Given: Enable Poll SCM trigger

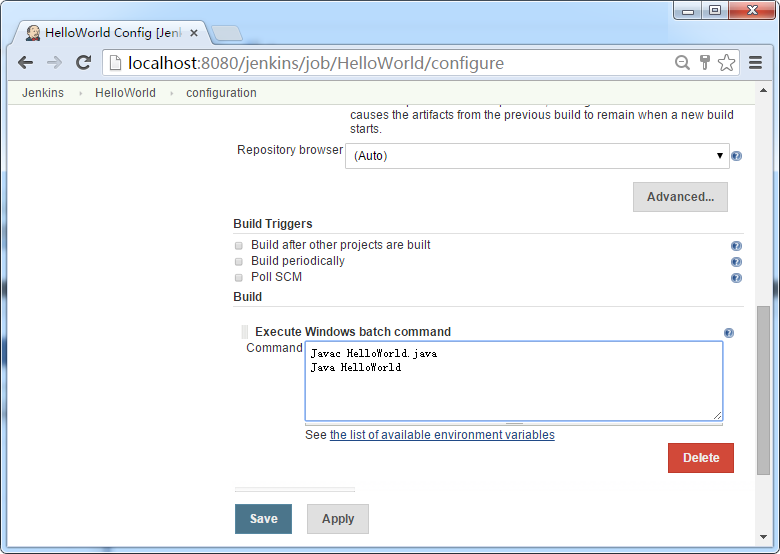Looking at the screenshot, I should tap(239, 277).
